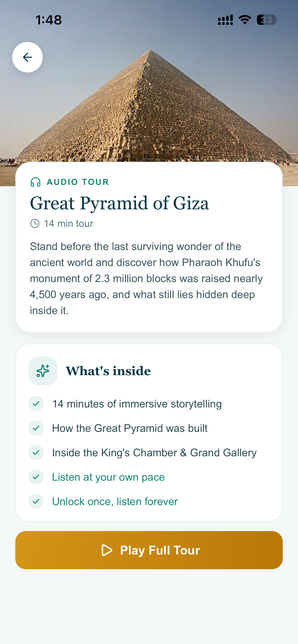Click the Unlock once, listen forever text

click(115, 502)
